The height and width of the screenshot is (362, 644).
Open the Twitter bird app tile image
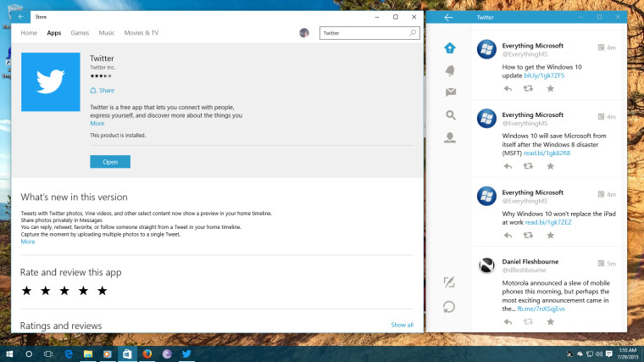51,81
